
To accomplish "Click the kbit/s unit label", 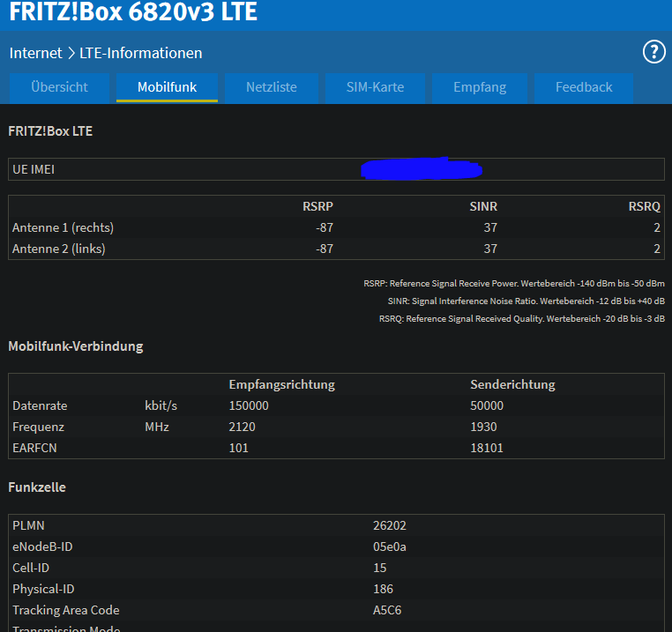I will (161, 405).
